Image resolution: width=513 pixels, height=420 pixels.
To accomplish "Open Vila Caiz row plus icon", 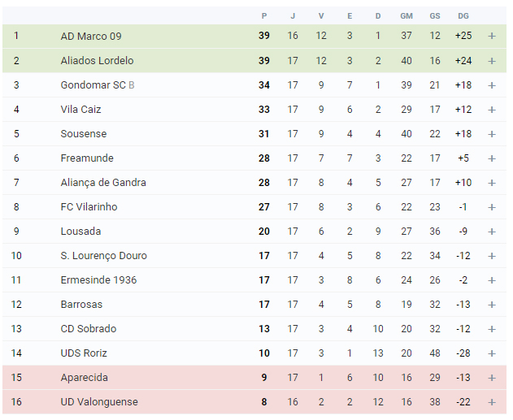I will [492, 110].
